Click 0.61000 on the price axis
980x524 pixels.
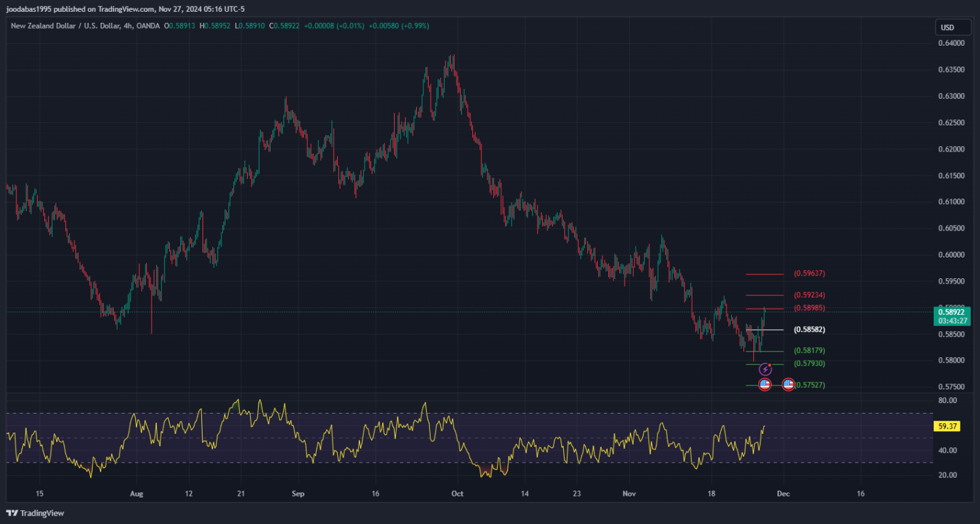coord(951,202)
